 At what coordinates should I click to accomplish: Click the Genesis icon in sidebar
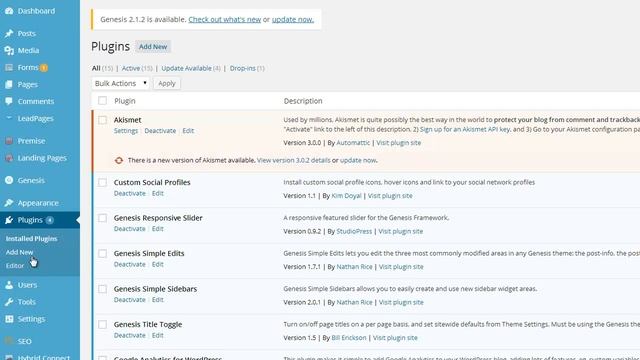(9, 180)
